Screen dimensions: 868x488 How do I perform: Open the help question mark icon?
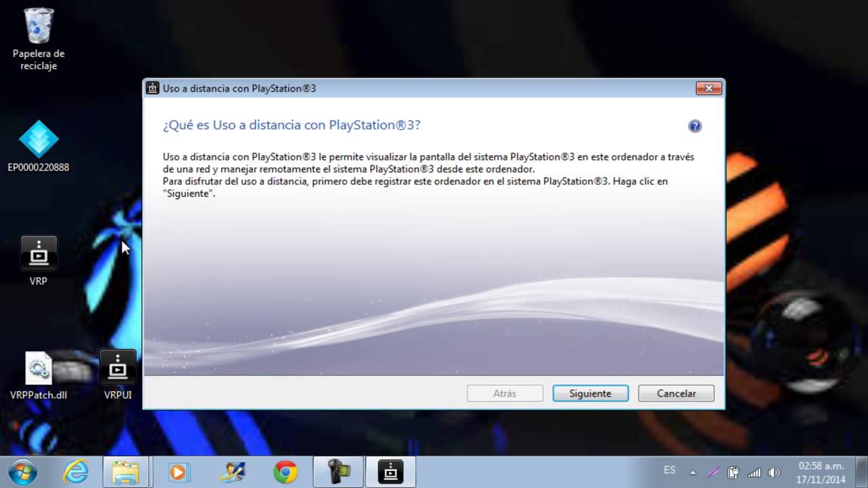pos(694,126)
